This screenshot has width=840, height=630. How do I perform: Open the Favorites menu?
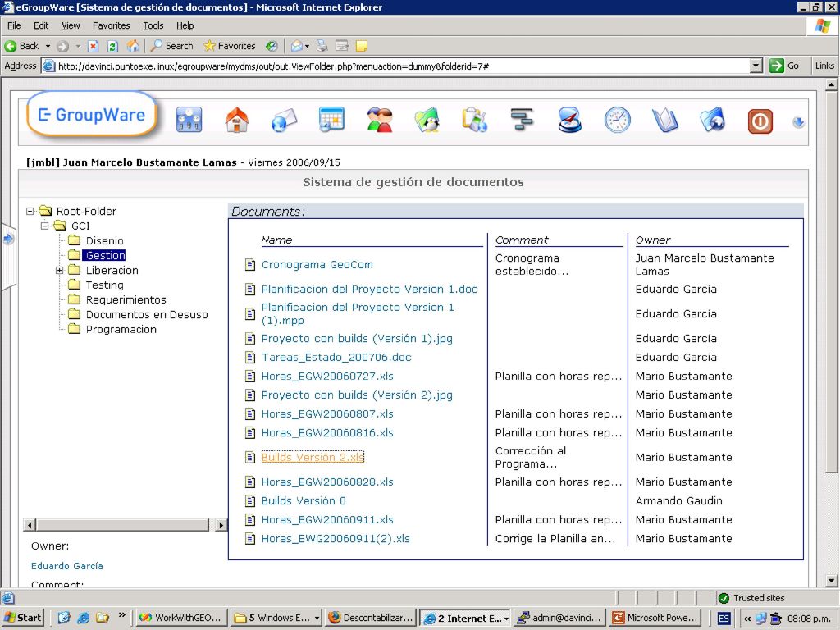(x=111, y=25)
